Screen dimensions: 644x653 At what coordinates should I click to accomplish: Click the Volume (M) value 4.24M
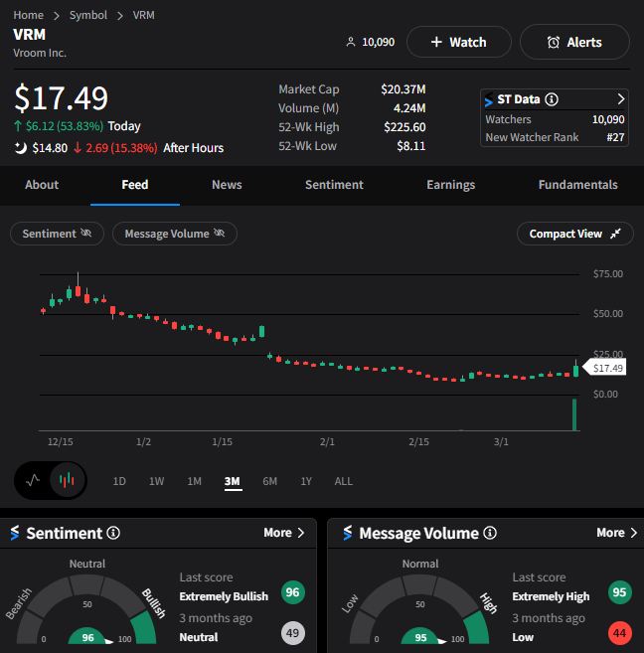pyautogui.click(x=409, y=108)
